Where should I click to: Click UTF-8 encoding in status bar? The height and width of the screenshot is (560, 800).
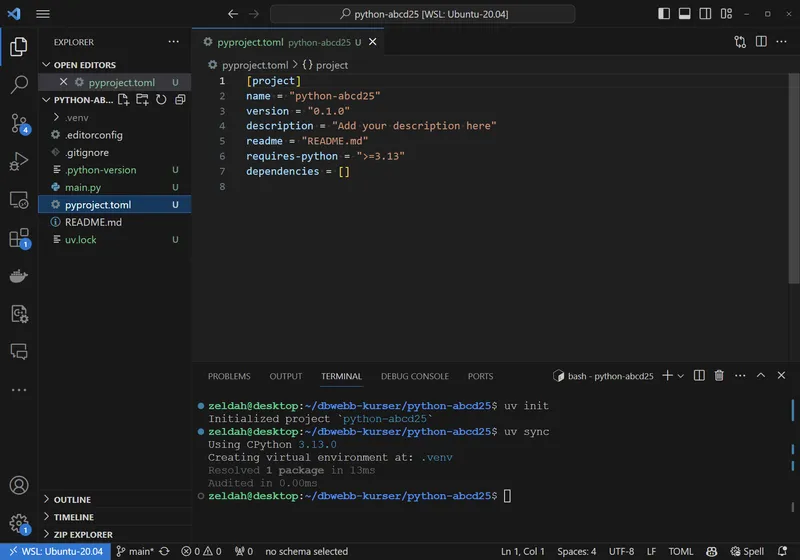(x=621, y=551)
